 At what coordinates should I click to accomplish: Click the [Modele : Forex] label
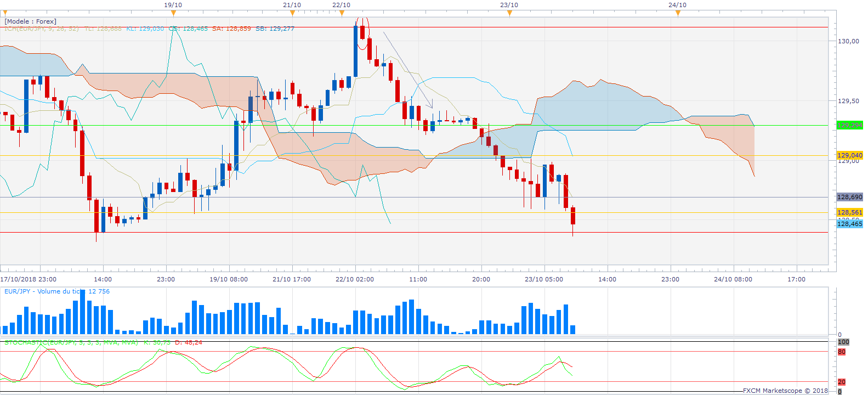(31, 21)
